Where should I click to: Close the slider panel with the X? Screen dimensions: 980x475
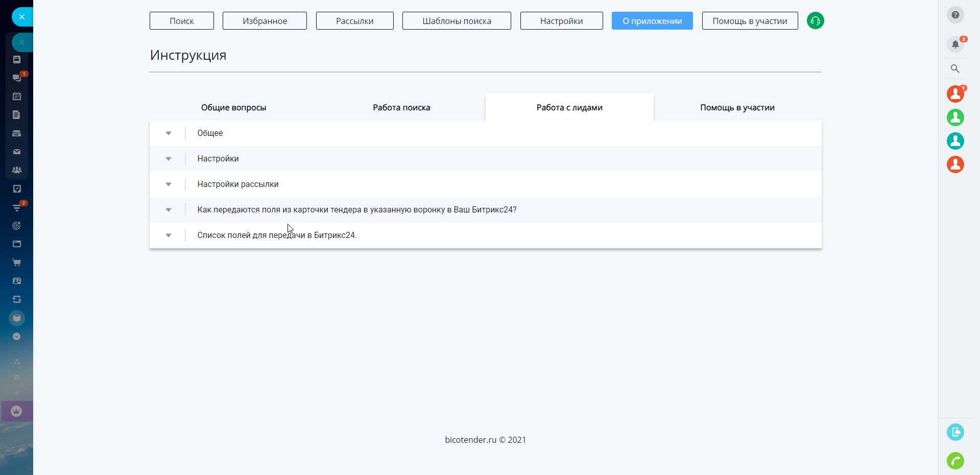point(21,17)
